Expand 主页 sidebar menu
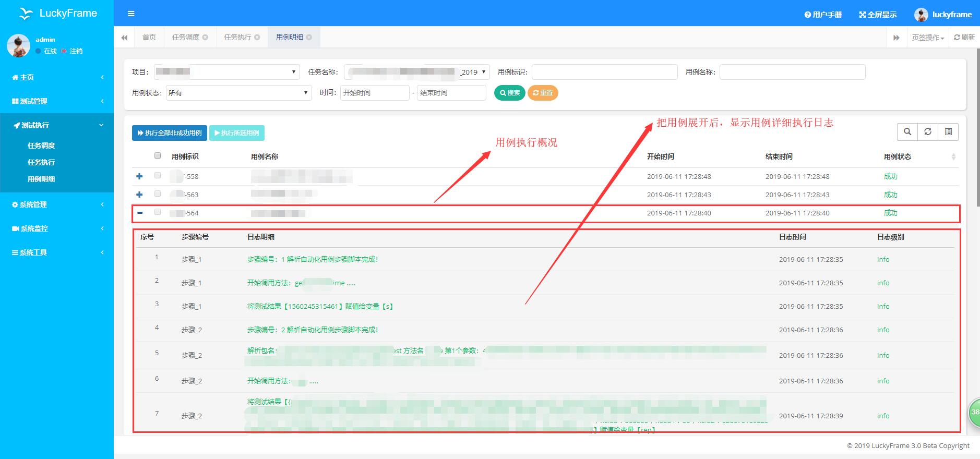Image resolution: width=980 pixels, height=459 pixels. click(57, 77)
